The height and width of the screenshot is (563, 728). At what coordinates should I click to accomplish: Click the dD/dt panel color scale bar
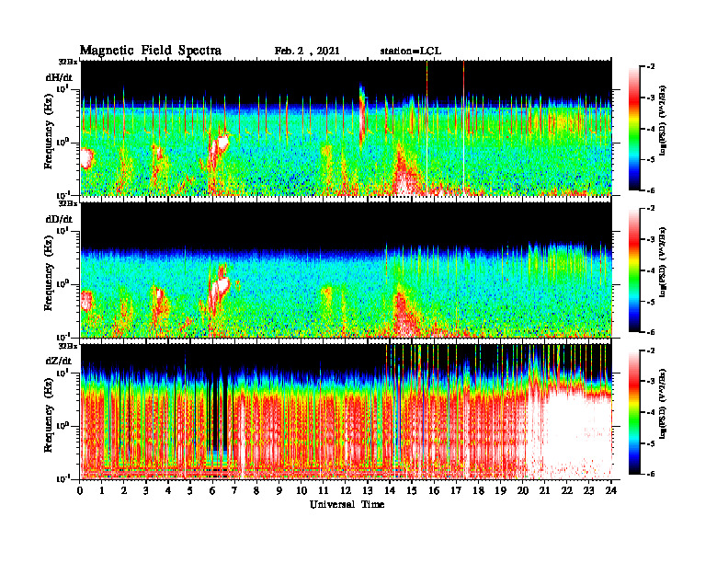(x=634, y=270)
